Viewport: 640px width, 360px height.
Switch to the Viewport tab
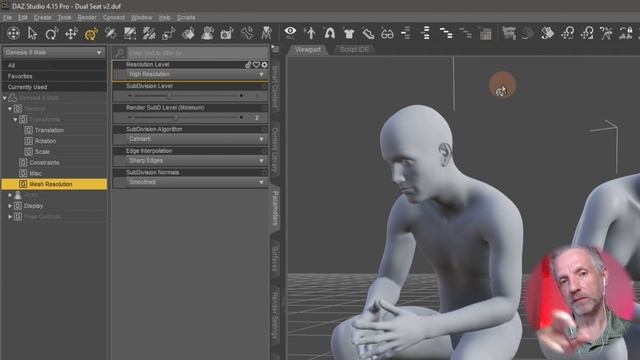click(x=307, y=49)
